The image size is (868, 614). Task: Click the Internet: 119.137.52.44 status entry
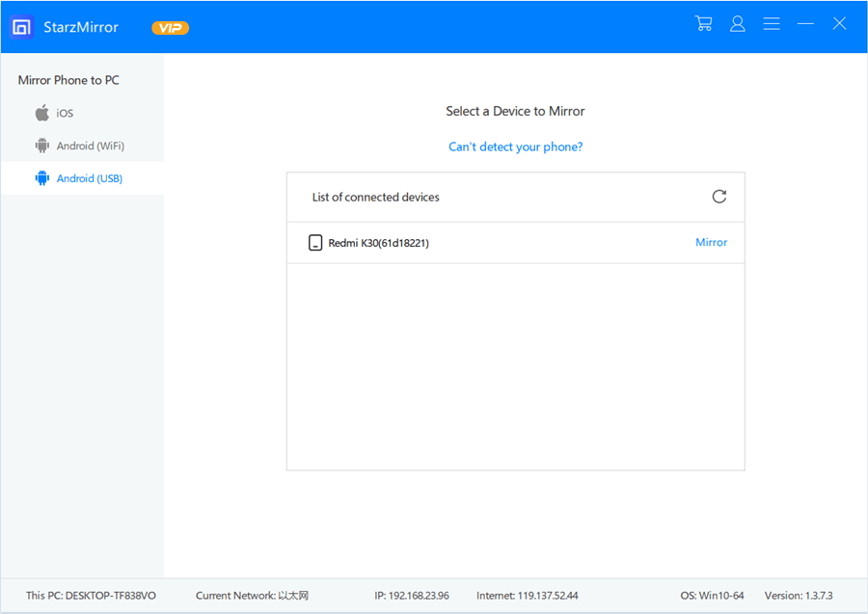527,596
